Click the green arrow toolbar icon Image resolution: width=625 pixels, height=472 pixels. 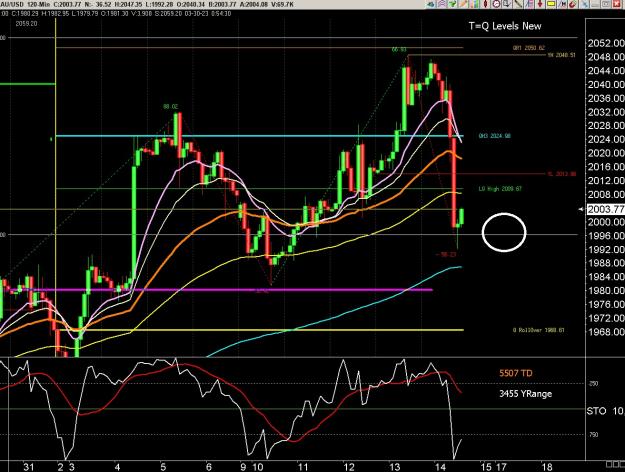[452, 4]
